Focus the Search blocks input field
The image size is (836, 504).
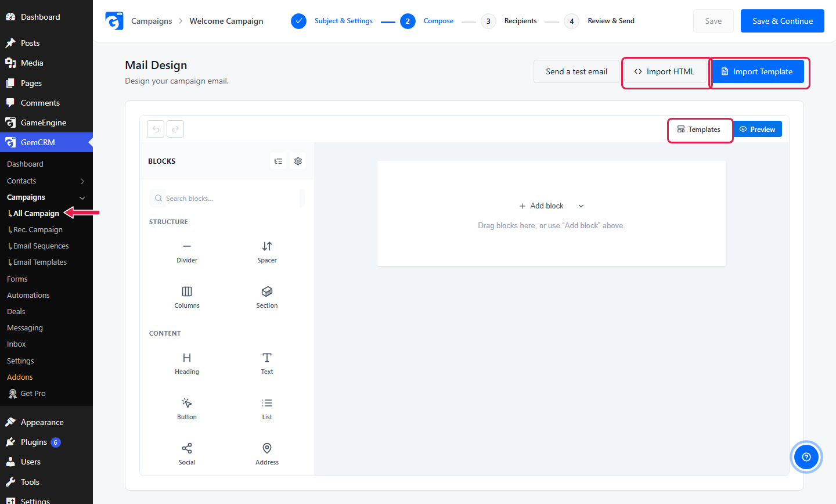[226, 198]
